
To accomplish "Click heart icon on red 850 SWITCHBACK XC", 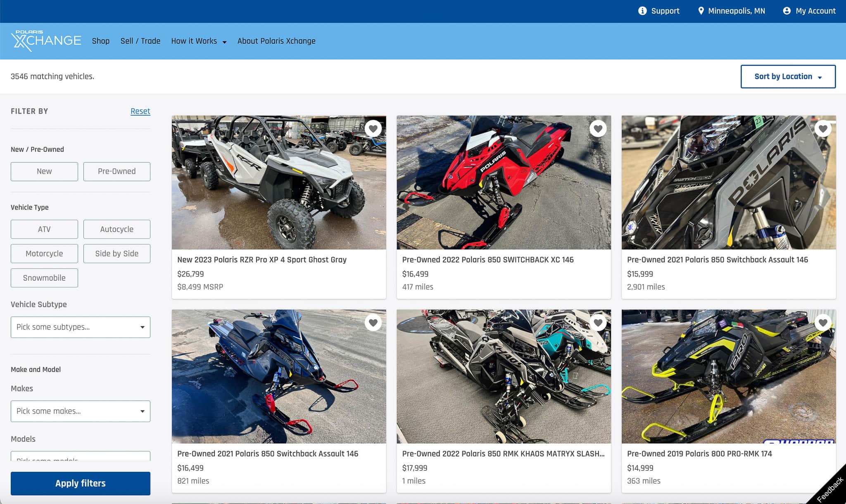I will 598,129.
